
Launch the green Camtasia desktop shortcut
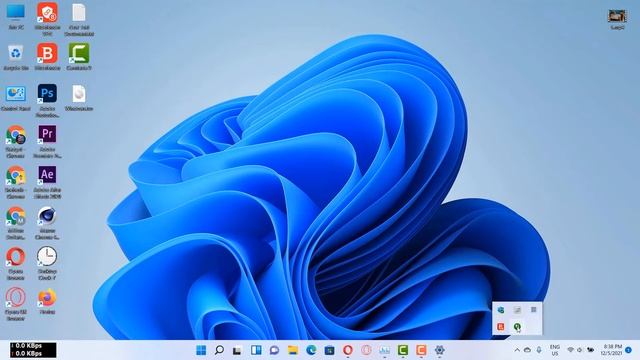[79, 56]
